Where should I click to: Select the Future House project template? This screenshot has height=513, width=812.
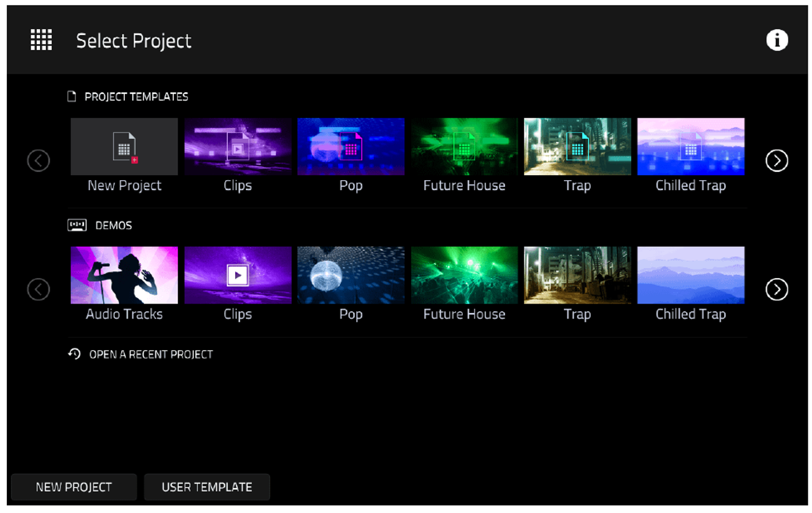coord(464,147)
